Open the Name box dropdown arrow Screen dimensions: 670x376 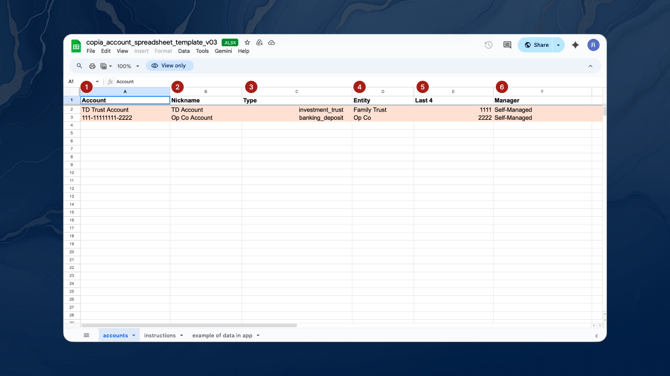97,82
